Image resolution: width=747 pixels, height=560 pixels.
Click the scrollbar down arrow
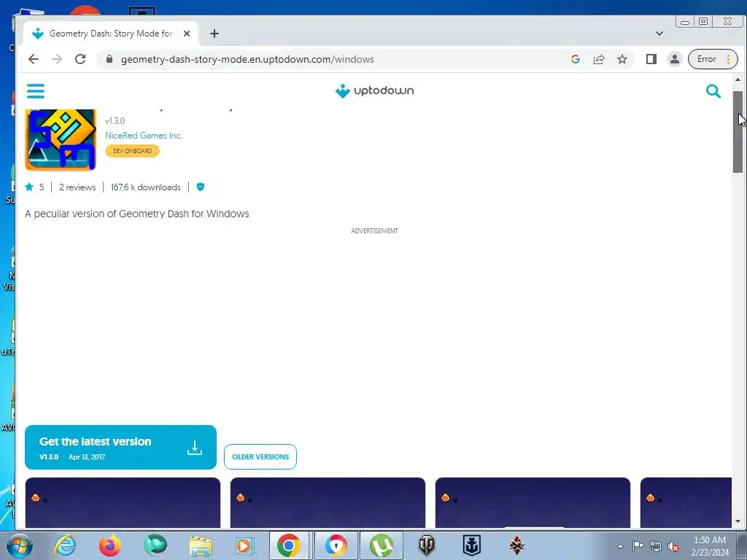point(738,521)
